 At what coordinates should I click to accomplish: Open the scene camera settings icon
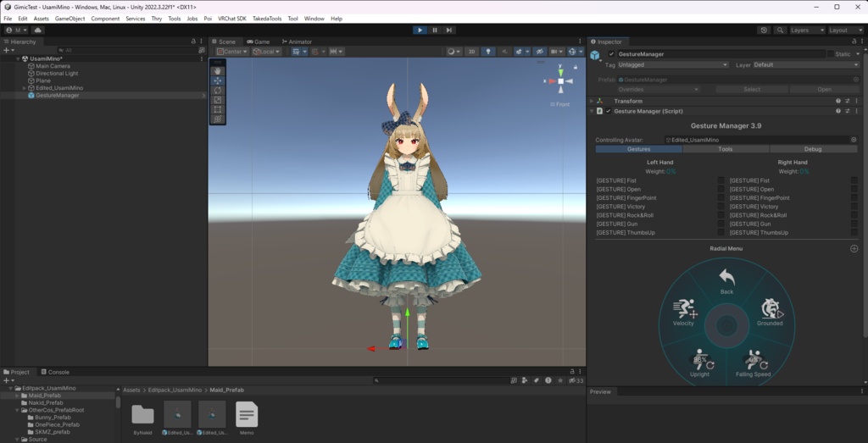(555, 52)
